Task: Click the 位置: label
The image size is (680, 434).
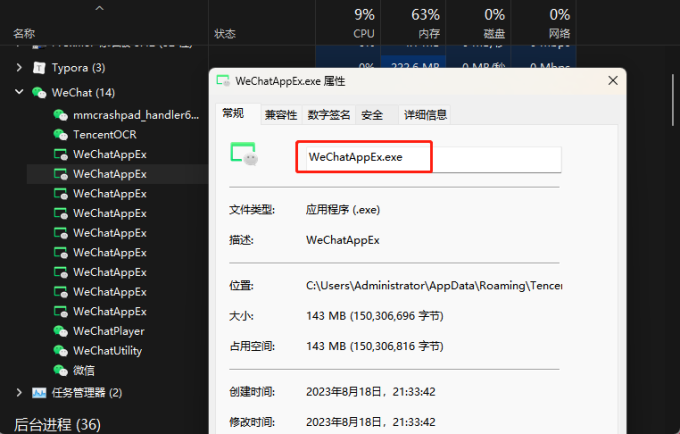Action: point(241,286)
